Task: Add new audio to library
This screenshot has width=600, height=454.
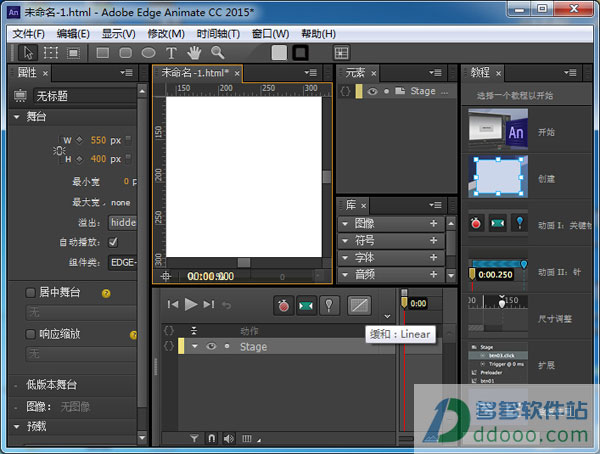Action: coord(434,274)
